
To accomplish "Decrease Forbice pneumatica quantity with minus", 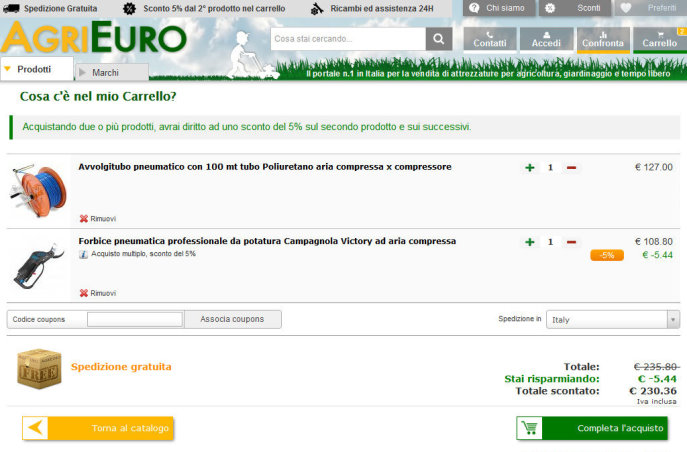I will click(x=571, y=242).
